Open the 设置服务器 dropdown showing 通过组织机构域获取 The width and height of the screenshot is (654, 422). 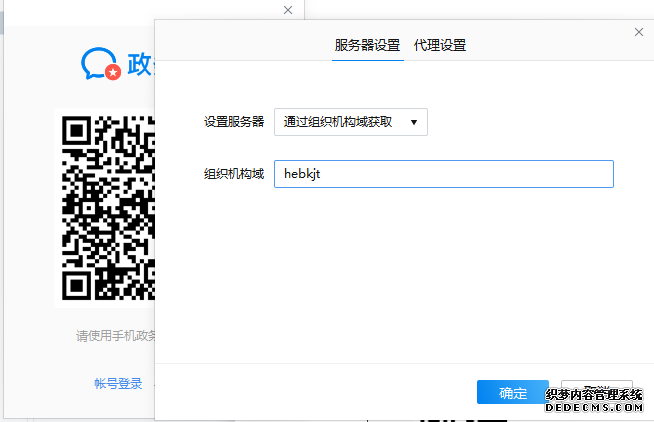[x=350, y=122]
